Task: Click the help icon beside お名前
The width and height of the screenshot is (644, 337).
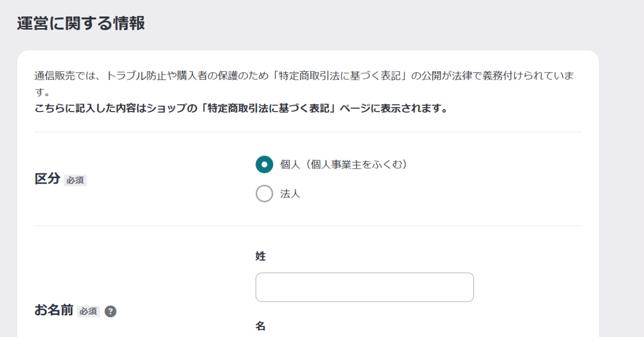Action: (x=111, y=311)
